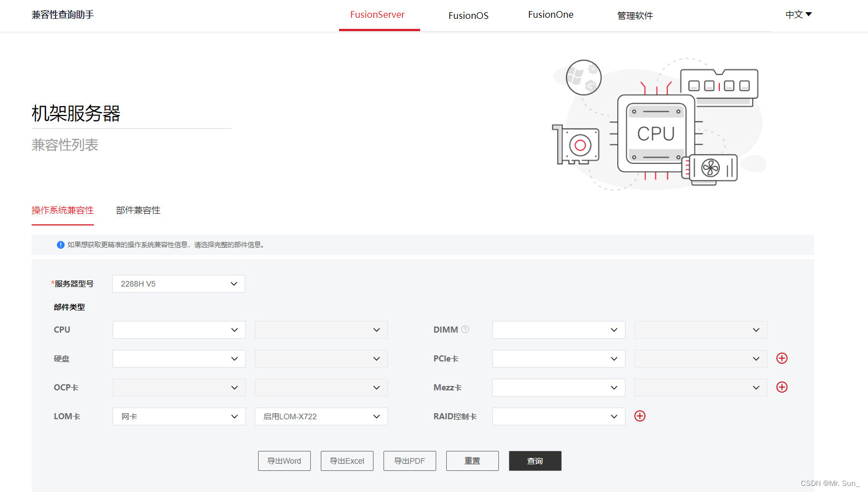Viewport: 868px width, 492px height.
Task: Click the 导出Excel button
Action: pos(347,461)
